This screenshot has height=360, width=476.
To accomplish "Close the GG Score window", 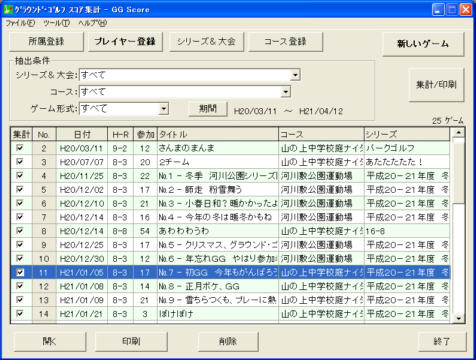I will [466, 9].
